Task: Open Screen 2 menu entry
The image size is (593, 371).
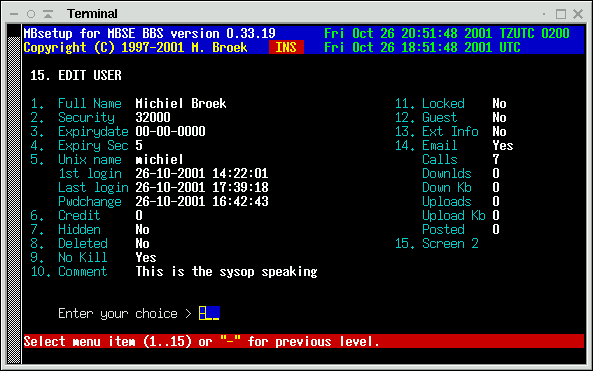Action: click(x=437, y=243)
